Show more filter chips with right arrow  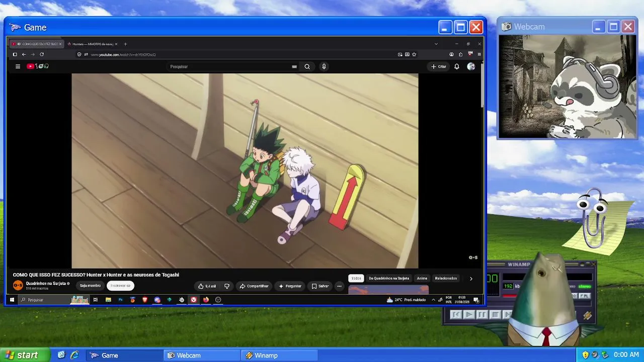point(471,278)
